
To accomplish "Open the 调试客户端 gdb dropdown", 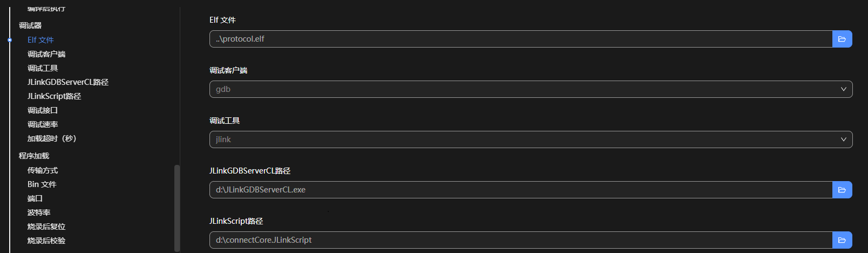I will click(x=531, y=89).
